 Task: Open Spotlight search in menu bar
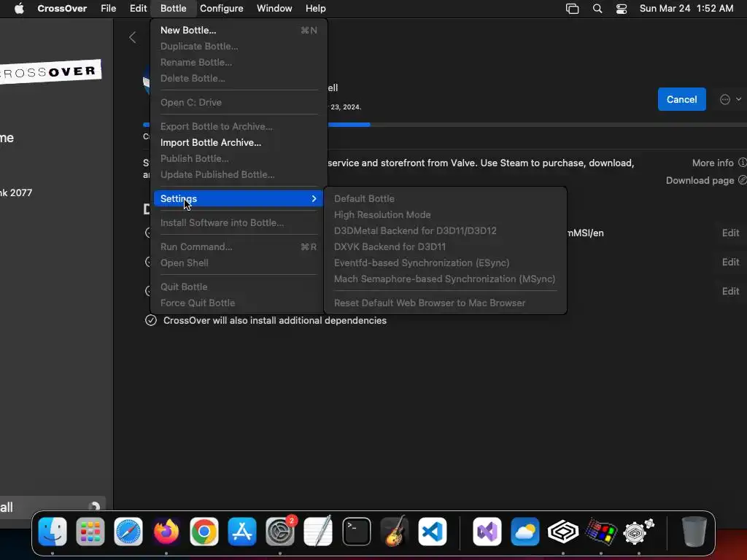[x=597, y=9]
